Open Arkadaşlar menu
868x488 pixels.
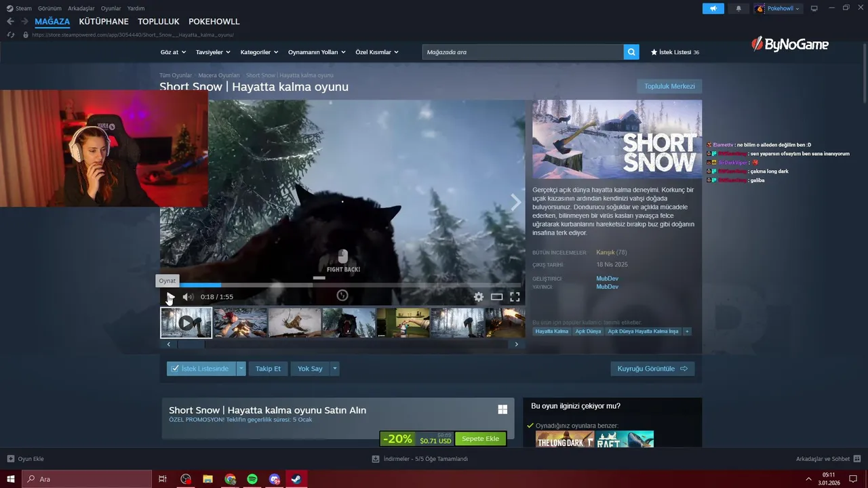tap(81, 8)
